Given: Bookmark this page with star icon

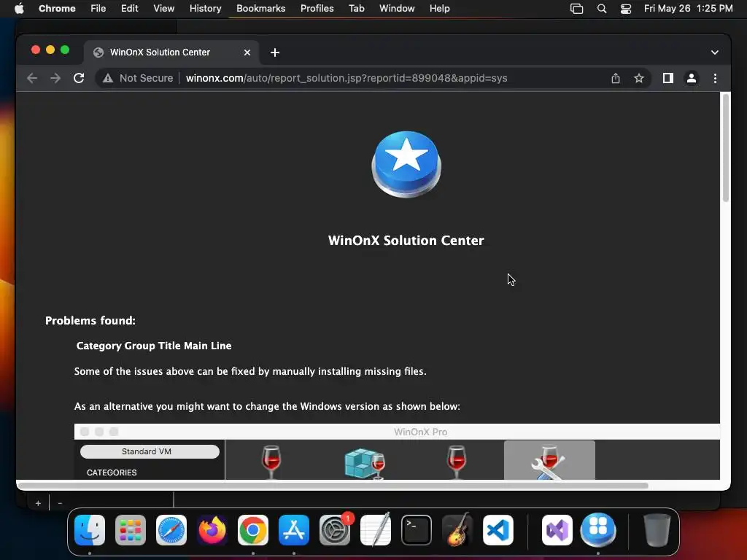Looking at the screenshot, I should 639,78.
